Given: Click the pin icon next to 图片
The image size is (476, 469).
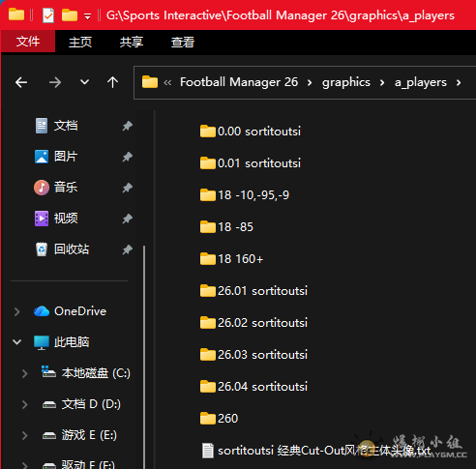Looking at the screenshot, I should point(128,157).
